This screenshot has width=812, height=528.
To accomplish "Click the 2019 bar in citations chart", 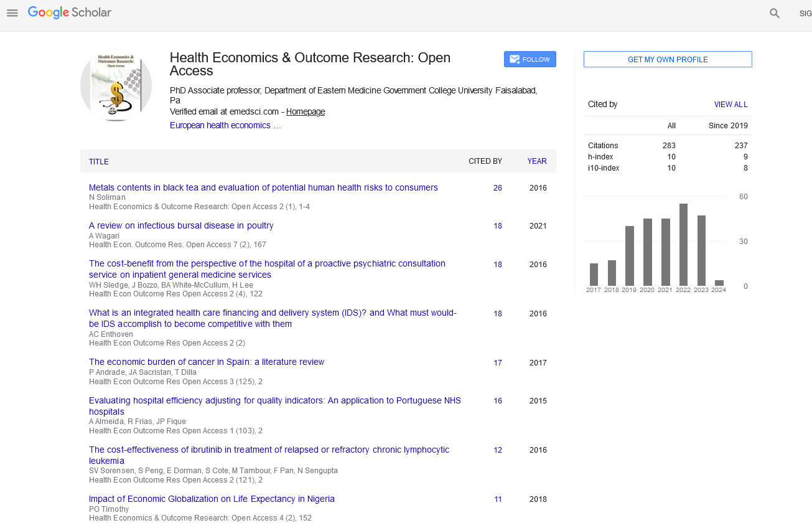I will pos(630,256).
